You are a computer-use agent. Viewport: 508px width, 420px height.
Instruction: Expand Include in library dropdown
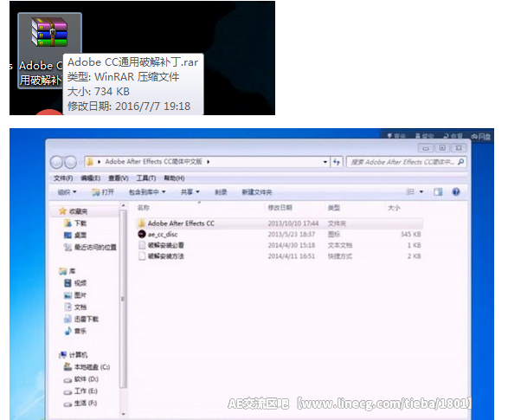coord(147,192)
